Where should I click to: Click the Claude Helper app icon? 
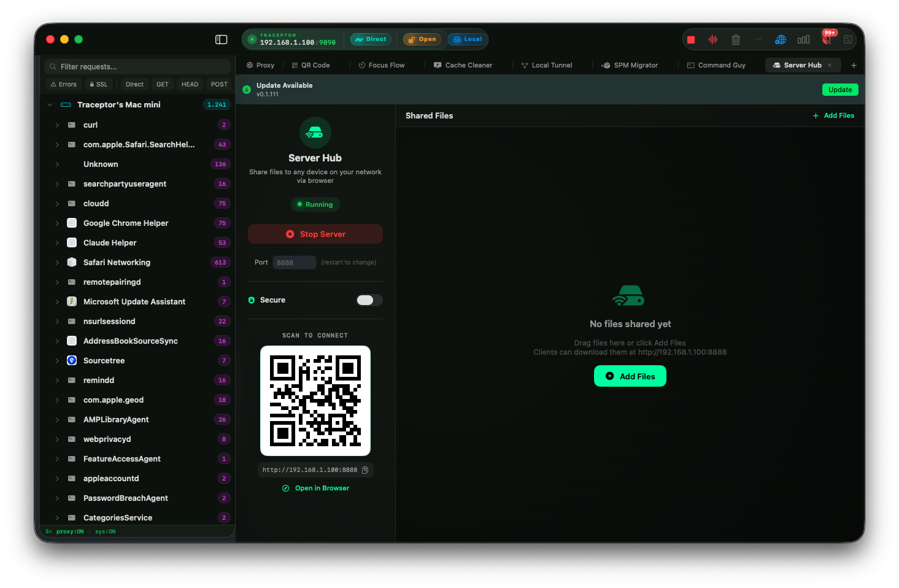coord(72,243)
